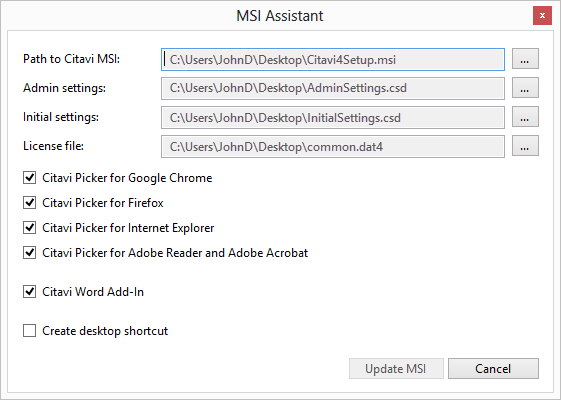This screenshot has width=561, height=400.
Task: Click the Update MSI button
Action: [x=396, y=369]
